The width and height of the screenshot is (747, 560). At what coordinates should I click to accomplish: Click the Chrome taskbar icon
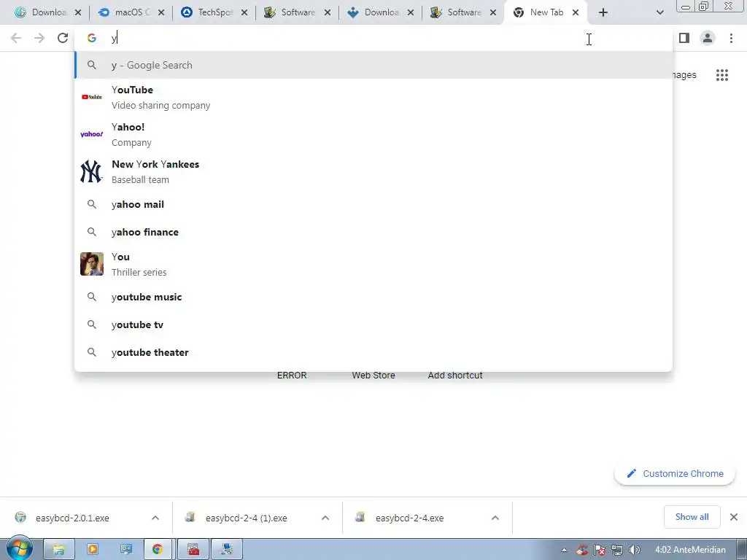pyautogui.click(x=158, y=550)
